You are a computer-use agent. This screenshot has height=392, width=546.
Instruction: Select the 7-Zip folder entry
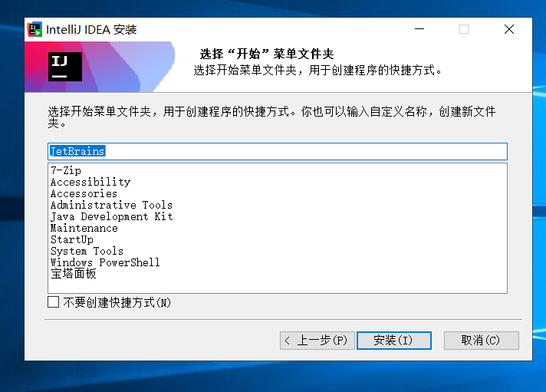point(66,170)
